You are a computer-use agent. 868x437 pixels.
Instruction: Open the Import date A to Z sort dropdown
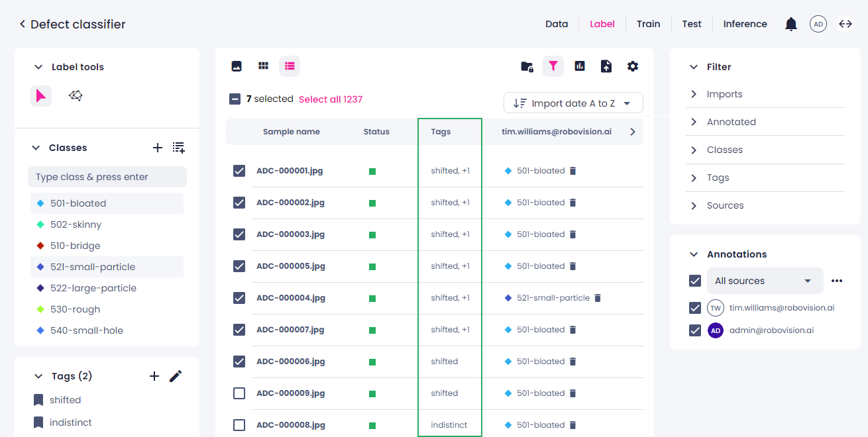click(573, 103)
